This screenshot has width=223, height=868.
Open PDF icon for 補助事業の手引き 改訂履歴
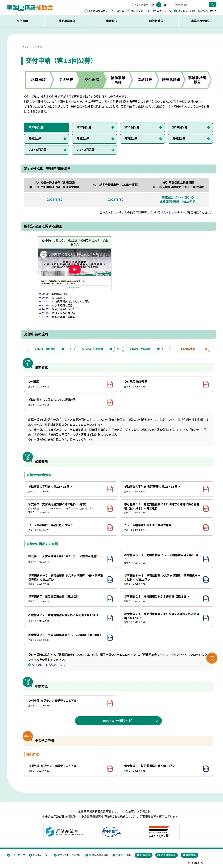206,489
